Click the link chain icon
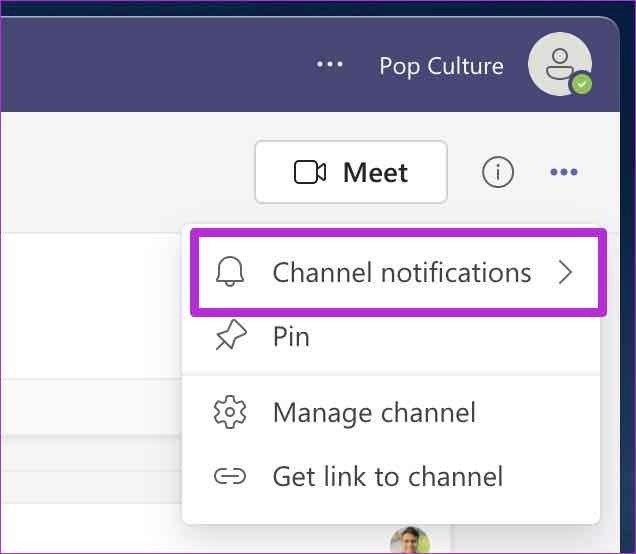Image resolution: width=636 pixels, height=554 pixels. coord(230,477)
